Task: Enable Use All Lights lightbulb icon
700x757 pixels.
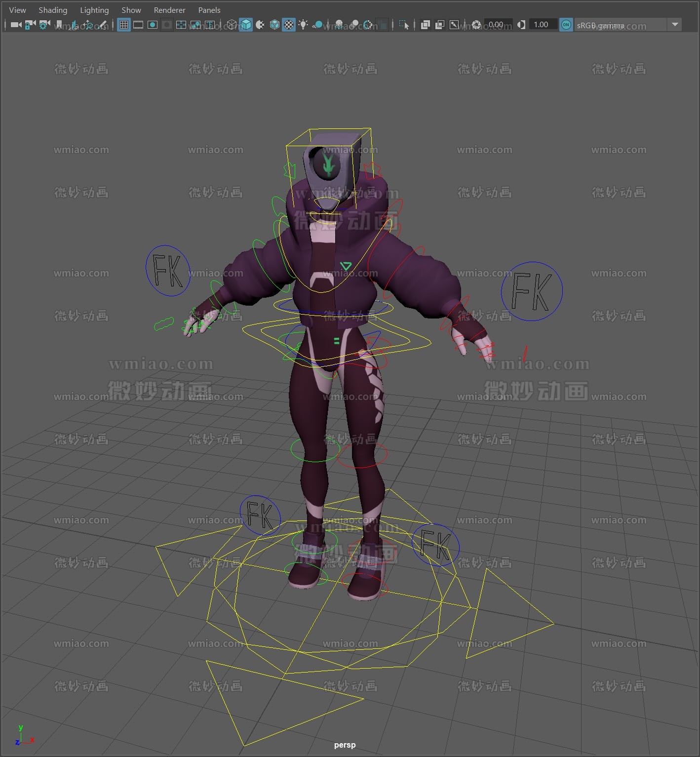Action: [x=303, y=25]
